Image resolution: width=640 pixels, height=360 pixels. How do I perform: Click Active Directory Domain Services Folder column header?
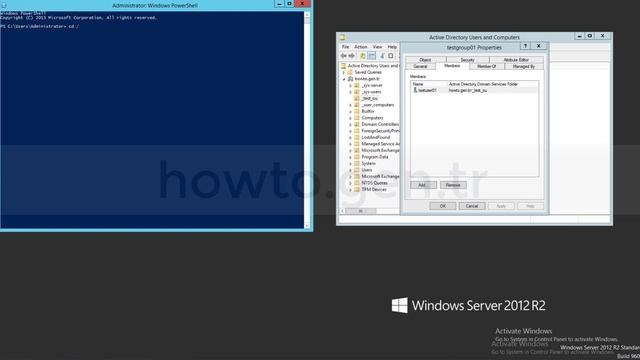[x=493, y=84]
